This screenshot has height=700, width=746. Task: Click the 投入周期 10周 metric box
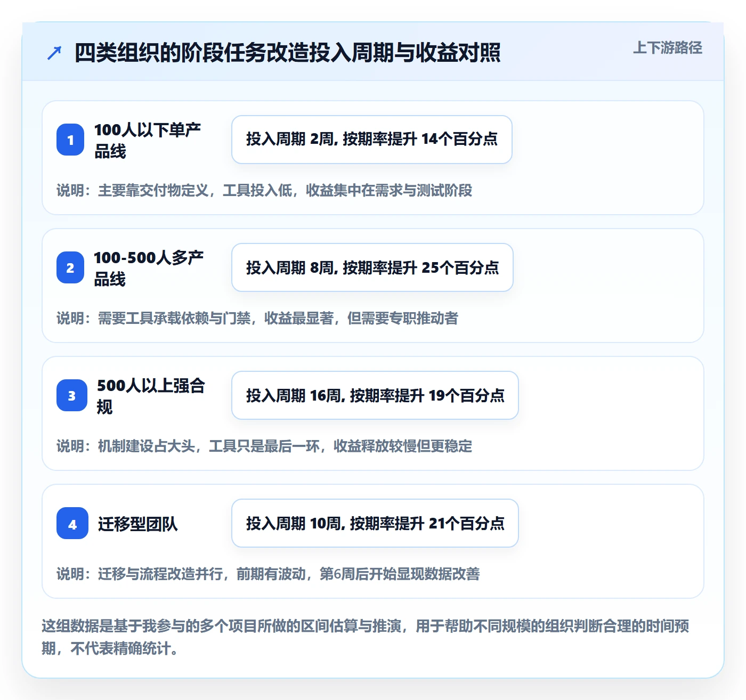pyautogui.click(x=375, y=523)
